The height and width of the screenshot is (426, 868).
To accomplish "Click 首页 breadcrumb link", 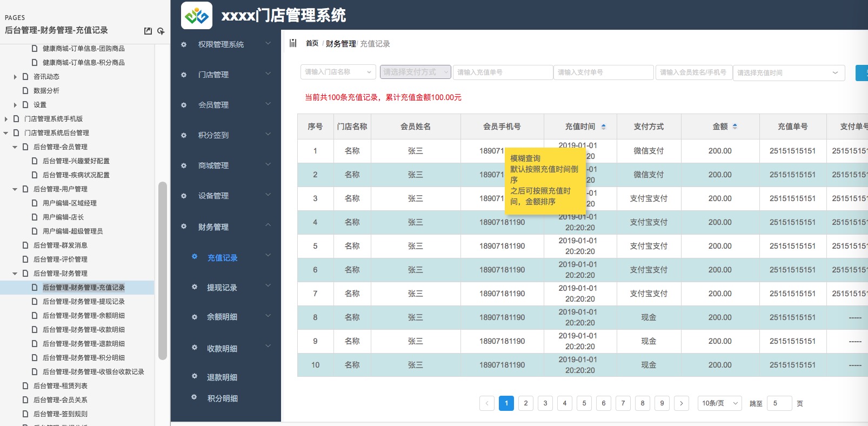I will point(312,43).
